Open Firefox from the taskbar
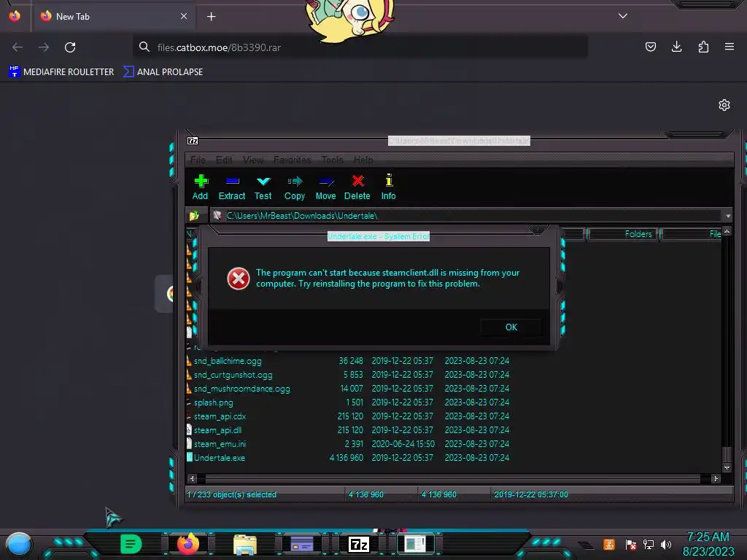Image resolution: width=747 pixels, height=560 pixels. coord(187,544)
